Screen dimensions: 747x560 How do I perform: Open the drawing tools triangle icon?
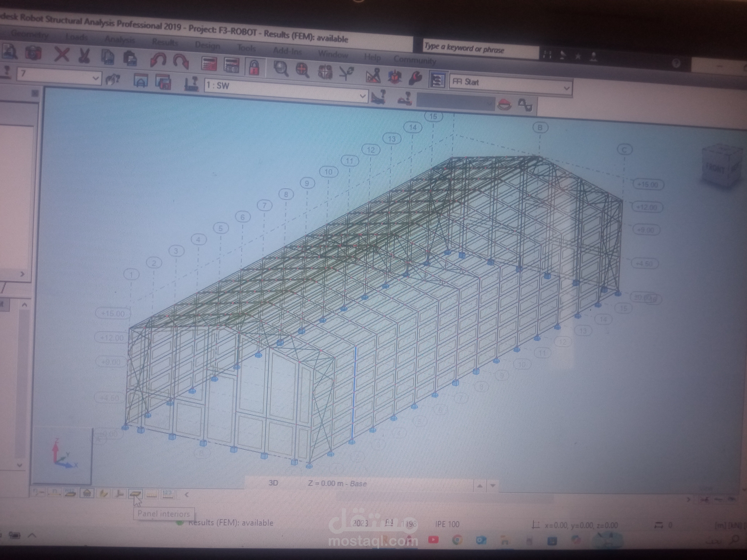pos(373,75)
